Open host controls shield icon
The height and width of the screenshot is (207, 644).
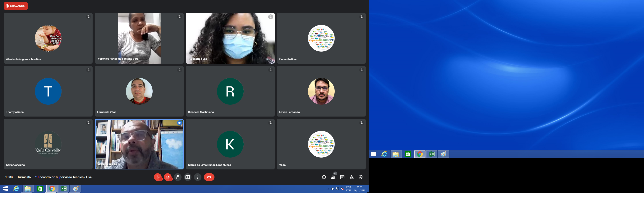click(361, 177)
